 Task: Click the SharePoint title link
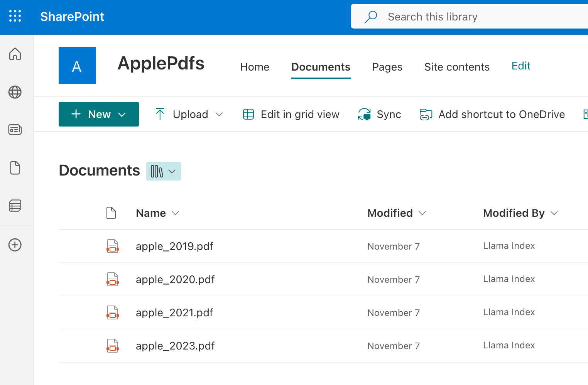coord(72,17)
